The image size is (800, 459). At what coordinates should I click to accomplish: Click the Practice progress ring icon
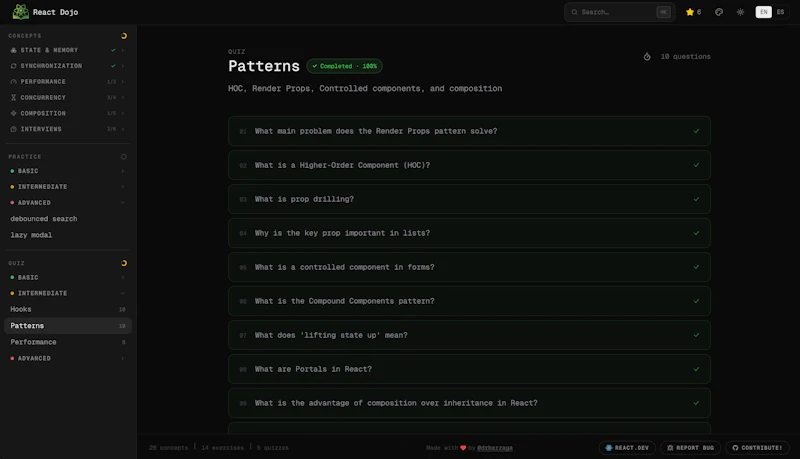123,157
